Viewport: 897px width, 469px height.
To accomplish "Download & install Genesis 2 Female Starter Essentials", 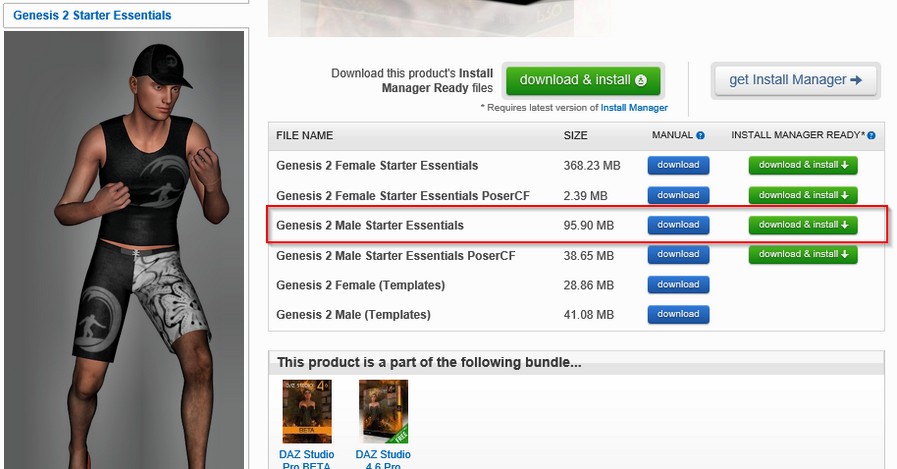I will [803, 165].
